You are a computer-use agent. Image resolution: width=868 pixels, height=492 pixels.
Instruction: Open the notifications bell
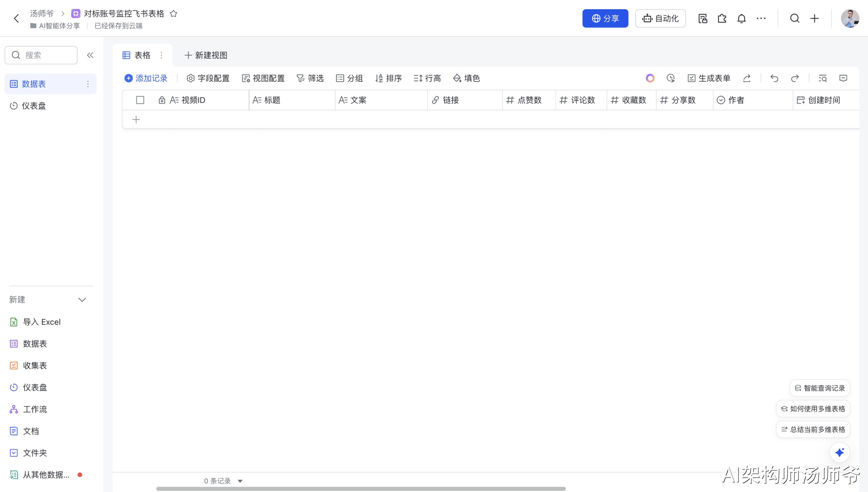point(741,18)
